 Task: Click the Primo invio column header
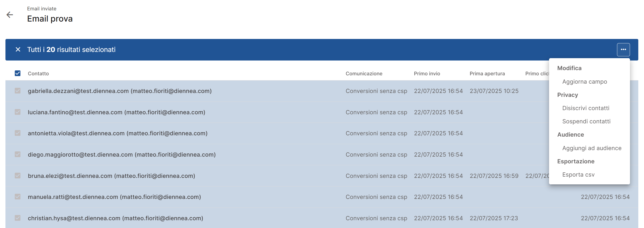pos(427,73)
